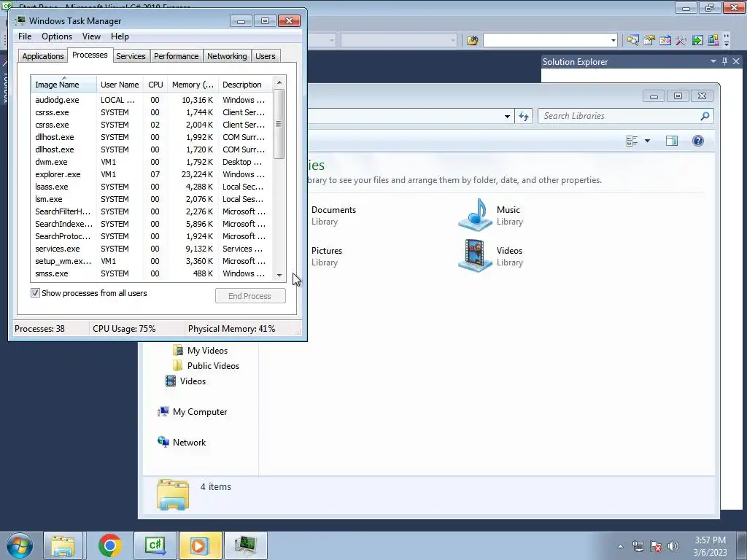Screen dimensions: 747x560
Task: Open the Toolbox icon with crossed tools
Action: point(681,41)
